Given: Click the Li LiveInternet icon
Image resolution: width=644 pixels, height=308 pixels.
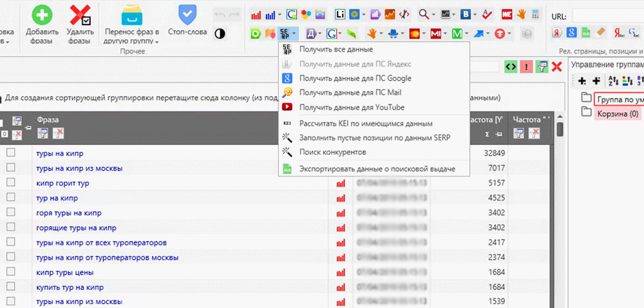Looking at the screenshot, I should (340, 14).
